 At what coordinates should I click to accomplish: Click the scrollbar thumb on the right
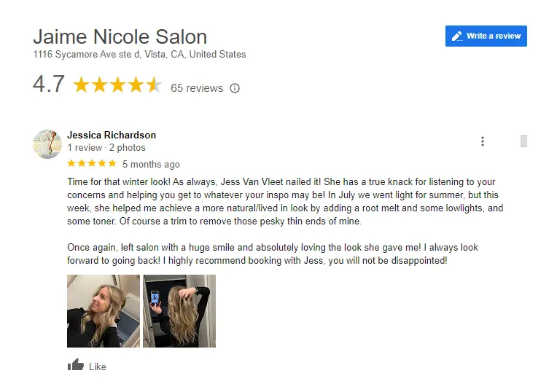pyautogui.click(x=523, y=141)
